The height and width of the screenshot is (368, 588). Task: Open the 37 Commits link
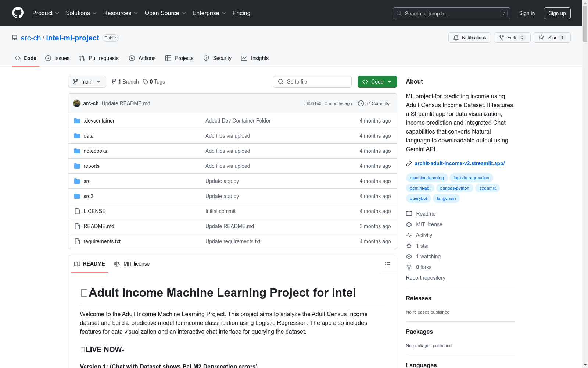pos(373,103)
